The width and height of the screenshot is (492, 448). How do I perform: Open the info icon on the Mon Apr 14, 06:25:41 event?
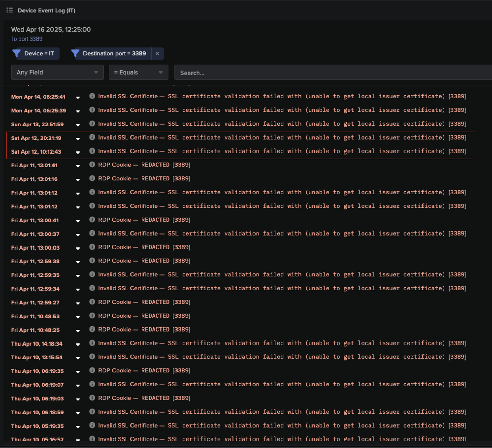(x=92, y=96)
